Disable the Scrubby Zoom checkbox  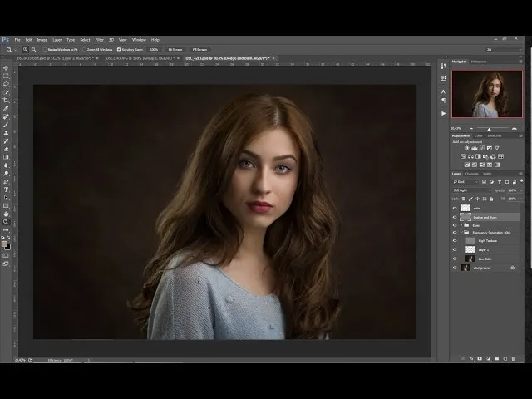[119, 50]
